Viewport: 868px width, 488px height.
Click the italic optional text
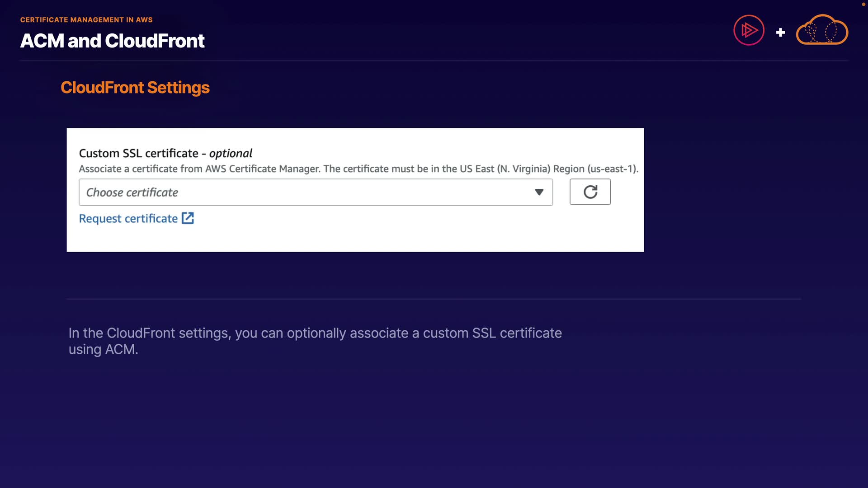click(231, 153)
